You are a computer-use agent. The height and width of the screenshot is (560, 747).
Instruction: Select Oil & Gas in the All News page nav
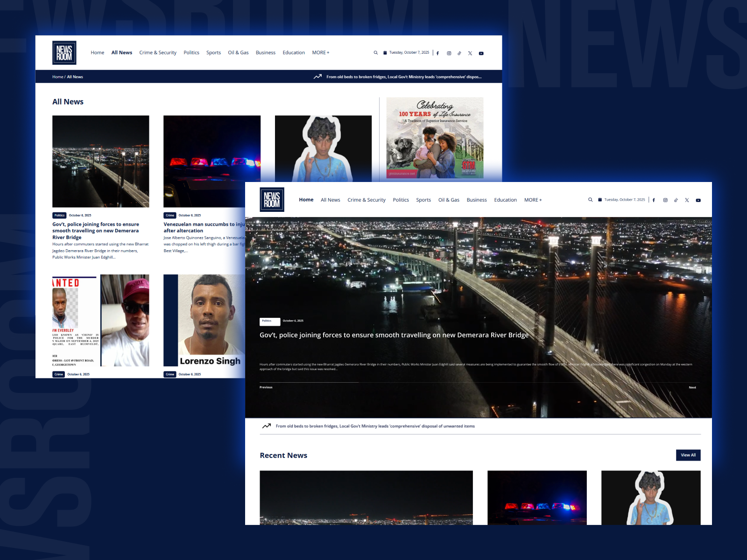click(x=238, y=53)
